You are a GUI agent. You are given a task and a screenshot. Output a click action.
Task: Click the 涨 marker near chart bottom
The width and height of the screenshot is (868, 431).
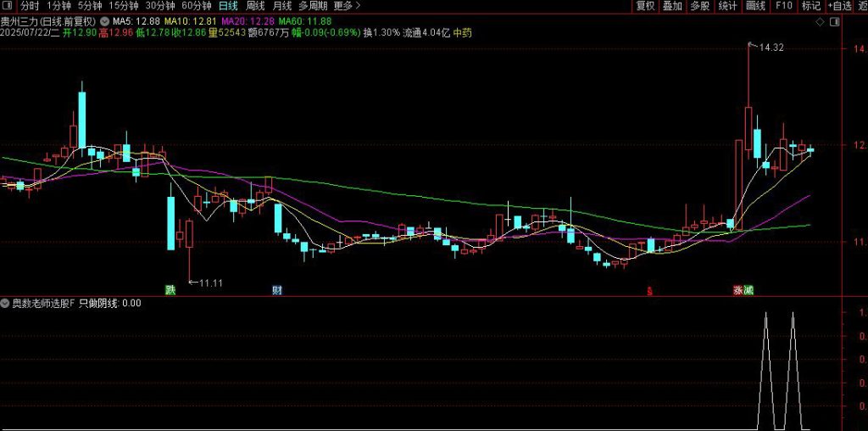[x=738, y=290]
